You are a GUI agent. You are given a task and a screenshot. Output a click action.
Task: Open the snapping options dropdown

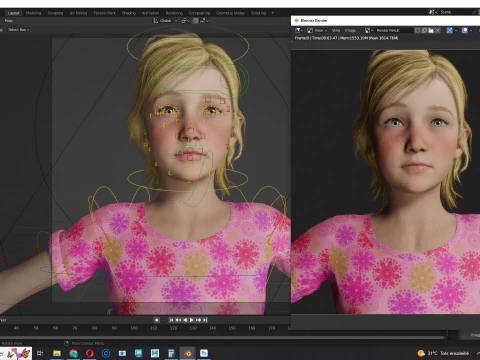[x=204, y=21]
